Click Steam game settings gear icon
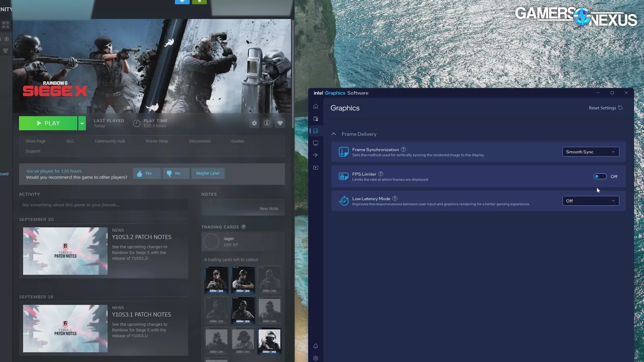This screenshot has width=644, height=362. point(254,123)
